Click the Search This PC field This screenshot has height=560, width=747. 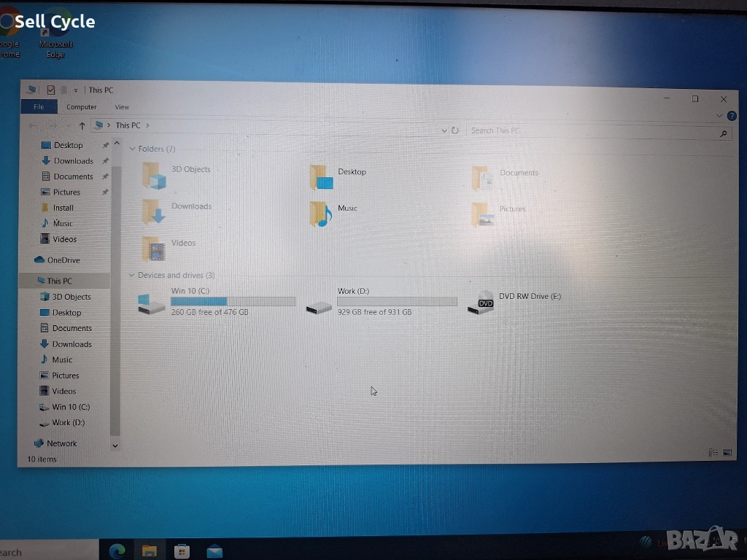click(x=591, y=131)
